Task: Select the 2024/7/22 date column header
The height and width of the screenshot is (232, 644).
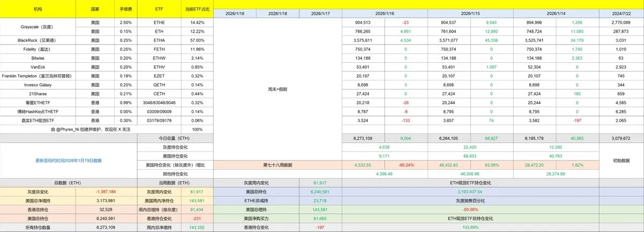Action: pos(624,13)
